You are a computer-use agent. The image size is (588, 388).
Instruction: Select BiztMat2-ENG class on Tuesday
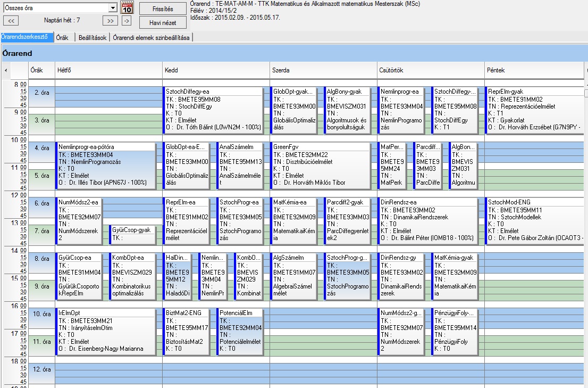187,332
